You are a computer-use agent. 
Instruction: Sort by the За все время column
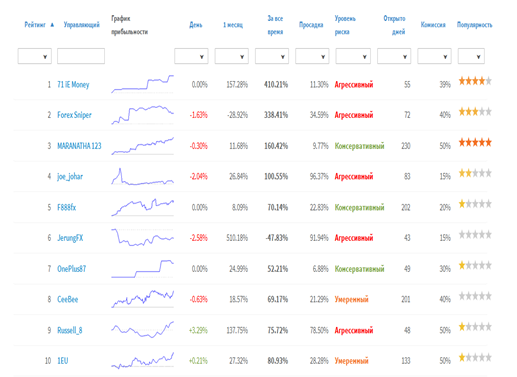click(x=275, y=25)
